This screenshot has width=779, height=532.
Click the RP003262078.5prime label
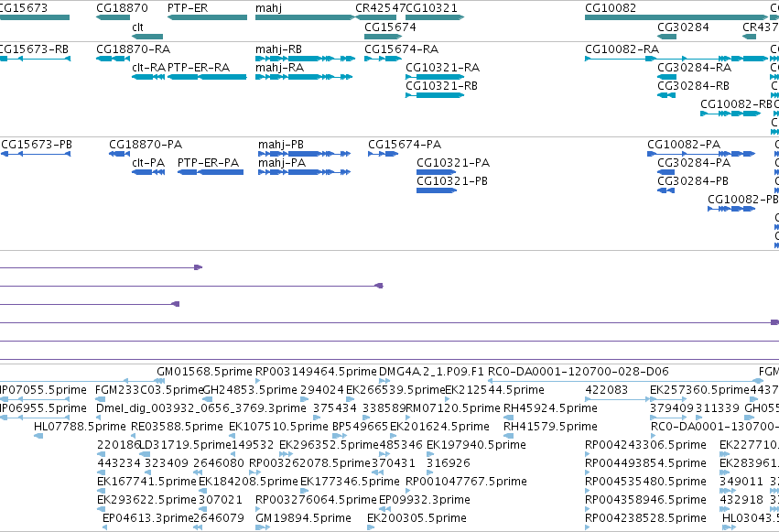(x=310, y=463)
